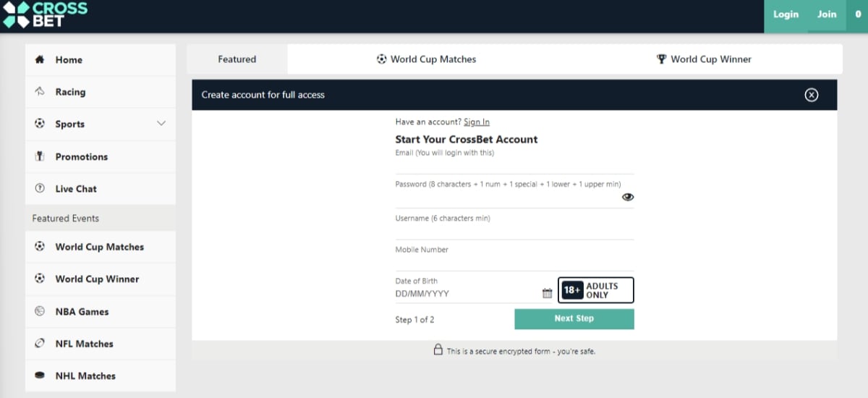This screenshot has width=868, height=398.
Task: Follow the Sign In link
Action: coord(477,122)
